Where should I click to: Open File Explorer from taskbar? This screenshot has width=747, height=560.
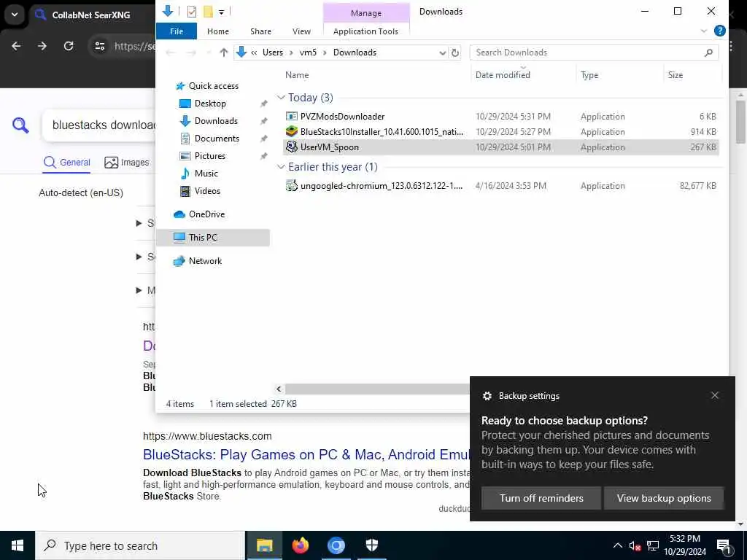pos(264,545)
